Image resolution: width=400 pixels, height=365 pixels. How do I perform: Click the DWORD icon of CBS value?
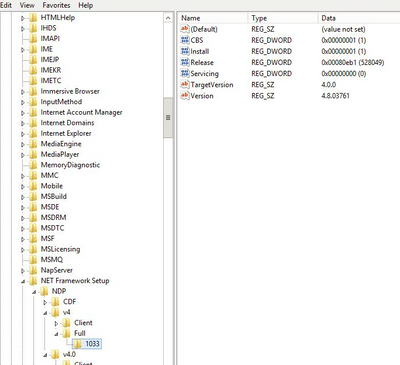click(185, 40)
